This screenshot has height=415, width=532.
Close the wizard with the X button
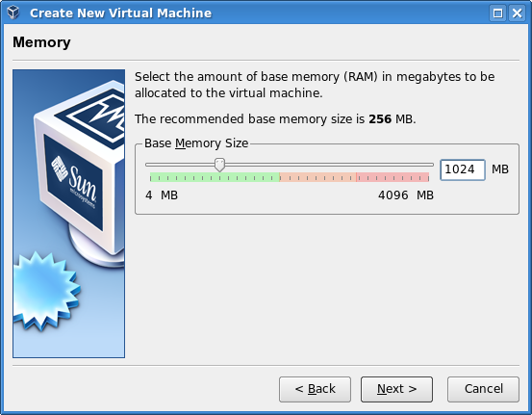(517, 13)
